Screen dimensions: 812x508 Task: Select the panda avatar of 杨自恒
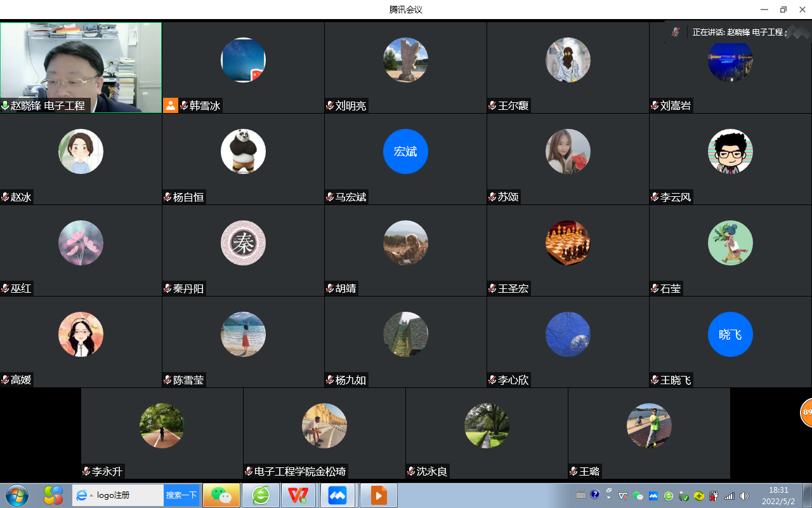click(243, 151)
